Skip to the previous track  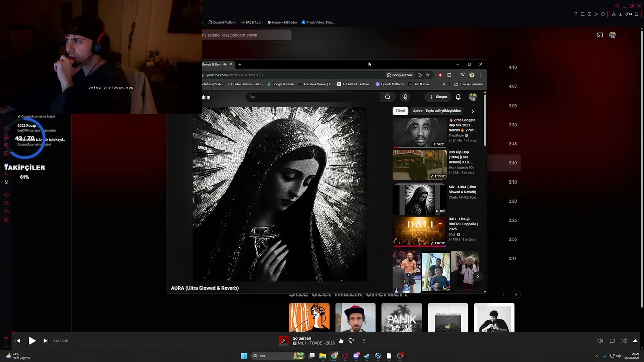[18, 341]
